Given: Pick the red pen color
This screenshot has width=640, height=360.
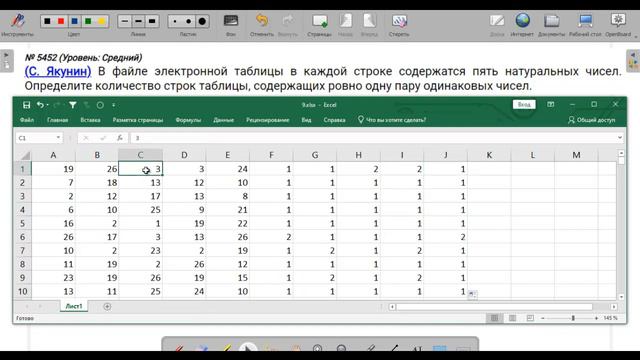Looking at the screenshot, I should click(61, 21).
